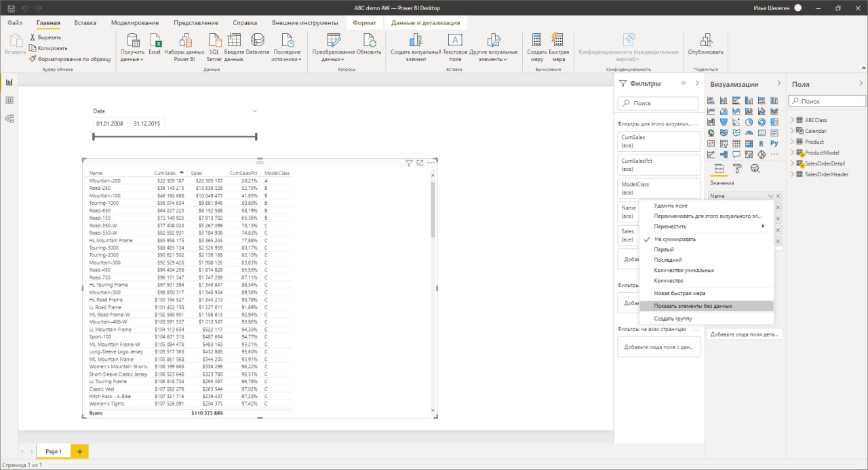Image resolution: width=868 pixels, height=470 pixels.
Task: Open the Справка ribbon tab
Action: (245, 23)
